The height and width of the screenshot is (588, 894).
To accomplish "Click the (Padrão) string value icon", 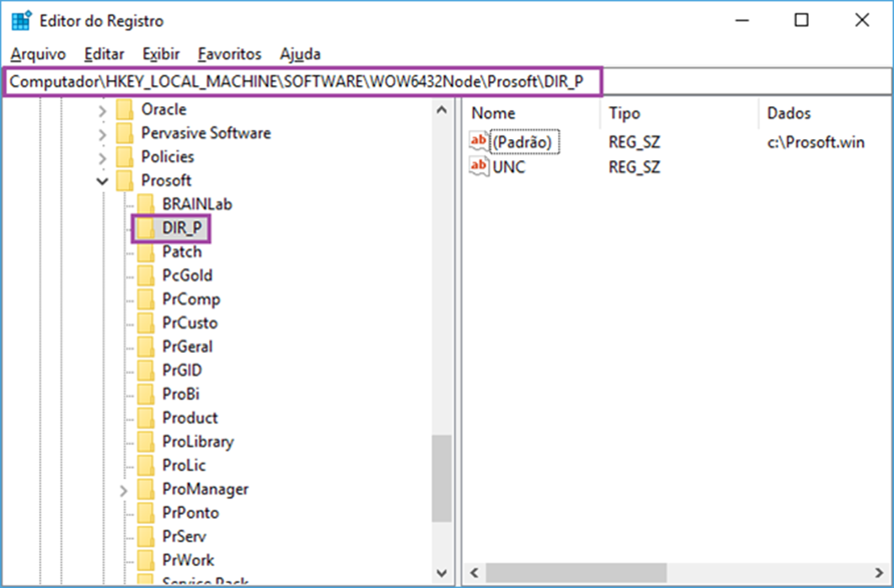I will coord(479,142).
